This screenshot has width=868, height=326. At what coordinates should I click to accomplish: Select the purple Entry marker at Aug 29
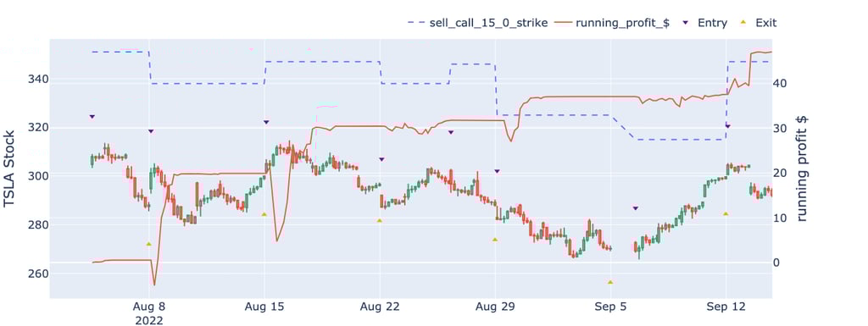[x=497, y=172]
